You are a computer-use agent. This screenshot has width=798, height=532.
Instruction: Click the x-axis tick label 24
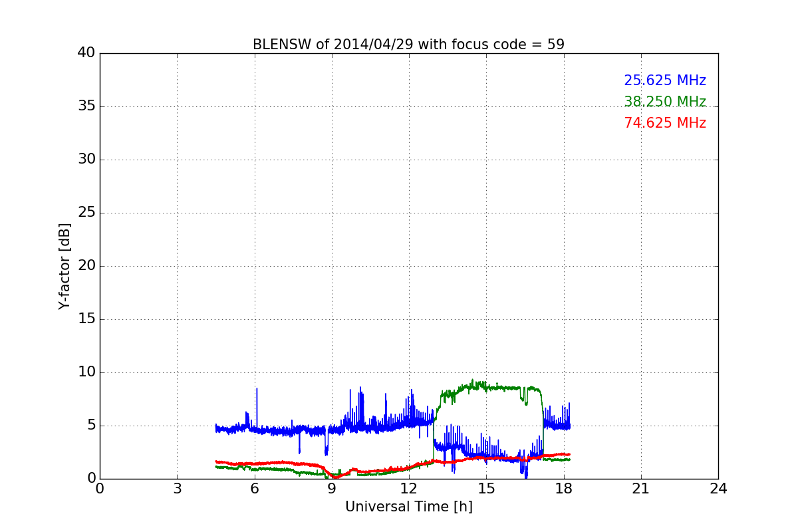[718, 489]
